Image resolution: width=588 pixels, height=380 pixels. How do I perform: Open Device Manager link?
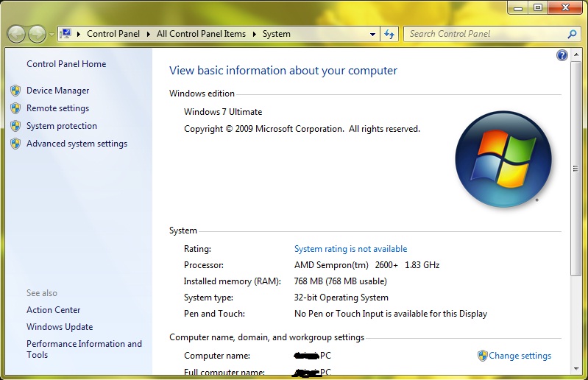[57, 91]
